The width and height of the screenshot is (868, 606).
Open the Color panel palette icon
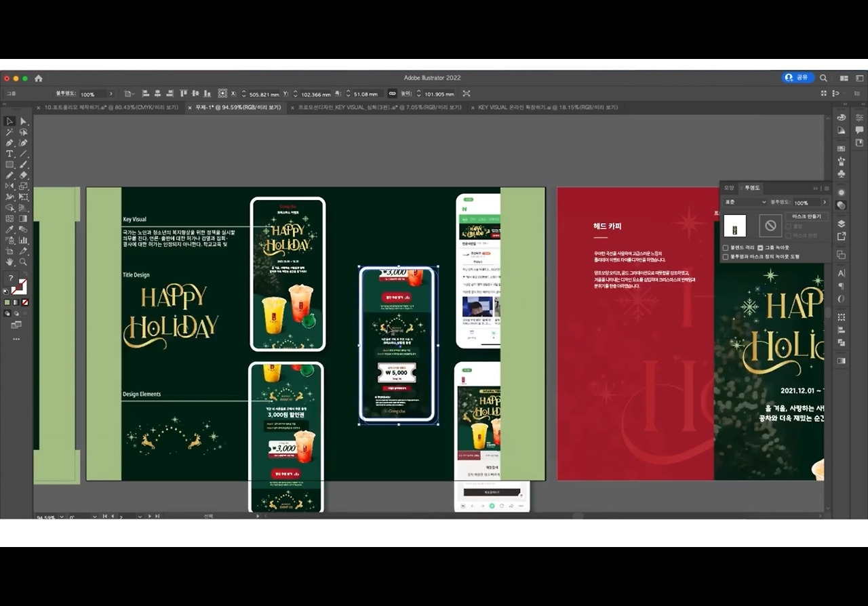842,117
